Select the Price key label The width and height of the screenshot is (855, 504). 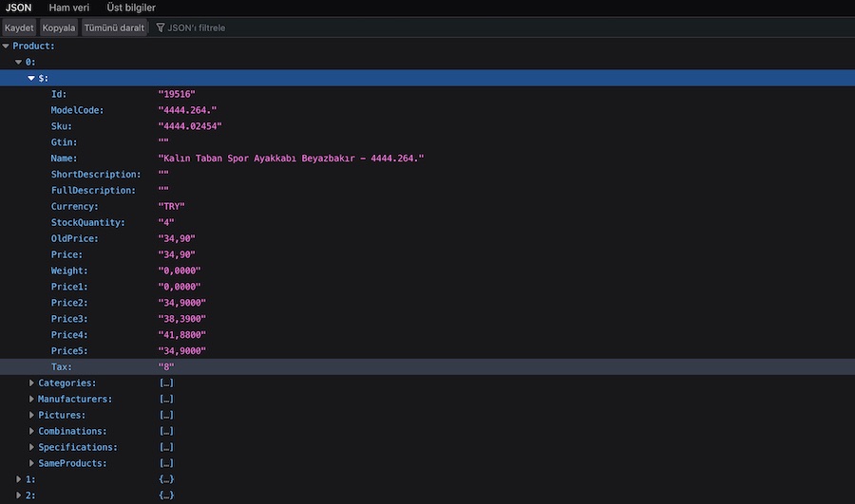click(67, 254)
